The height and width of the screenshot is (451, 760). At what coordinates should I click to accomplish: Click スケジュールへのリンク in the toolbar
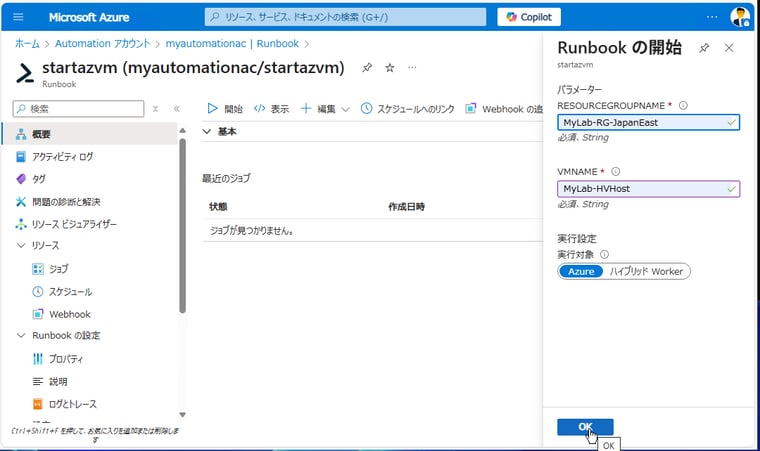click(408, 109)
